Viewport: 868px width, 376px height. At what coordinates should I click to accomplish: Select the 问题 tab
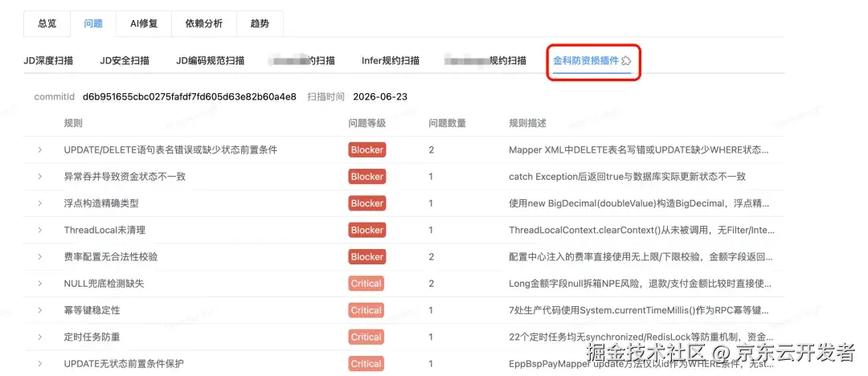coord(93,24)
